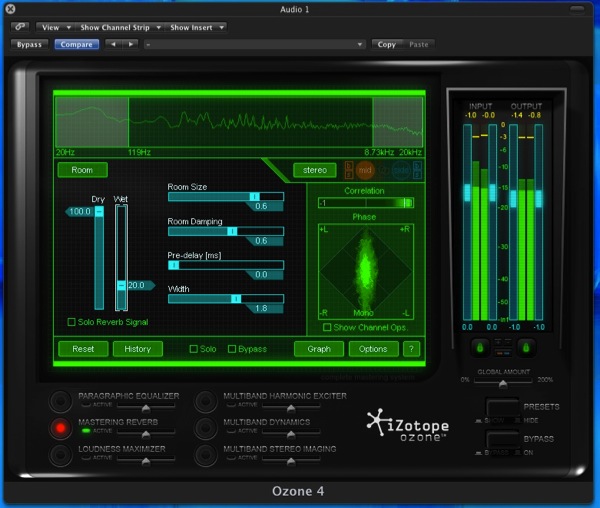Adjust the Width slider handle
The image size is (600, 508).
pyautogui.click(x=236, y=299)
